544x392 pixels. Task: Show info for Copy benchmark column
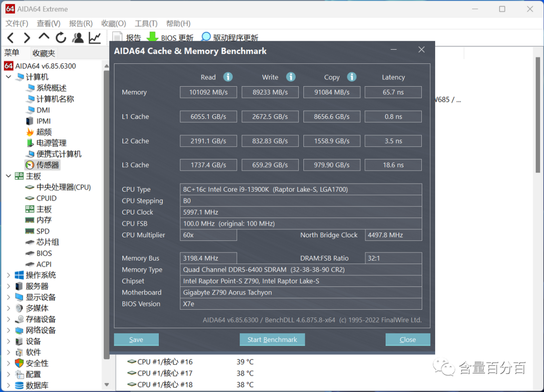pos(352,77)
